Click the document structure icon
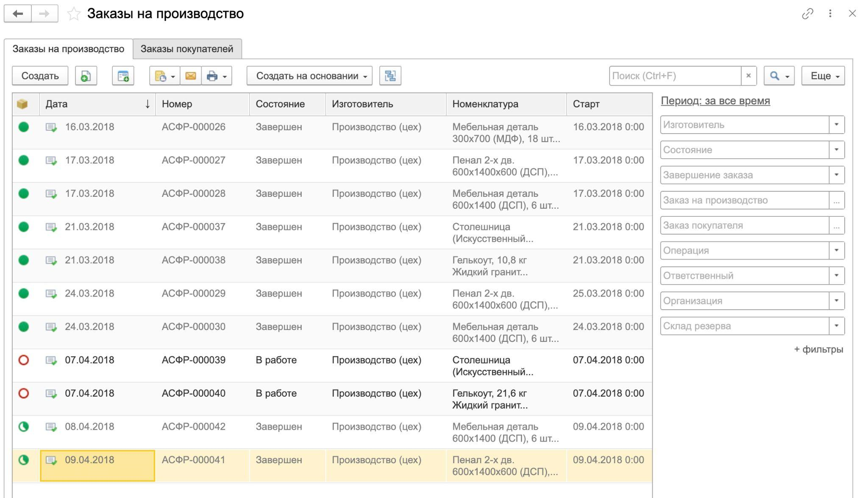Image resolution: width=868 pixels, height=498 pixels. pos(390,76)
